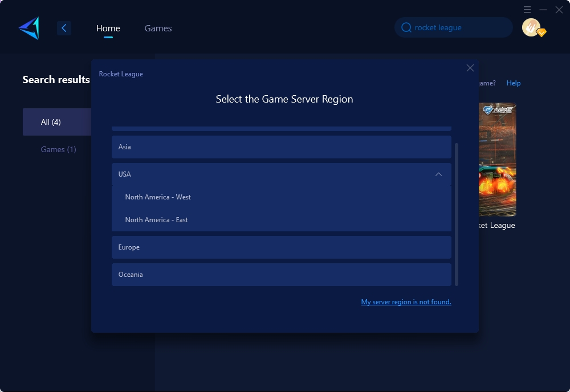Switch to the Games tab
570x392 pixels.
(x=158, y=28)
